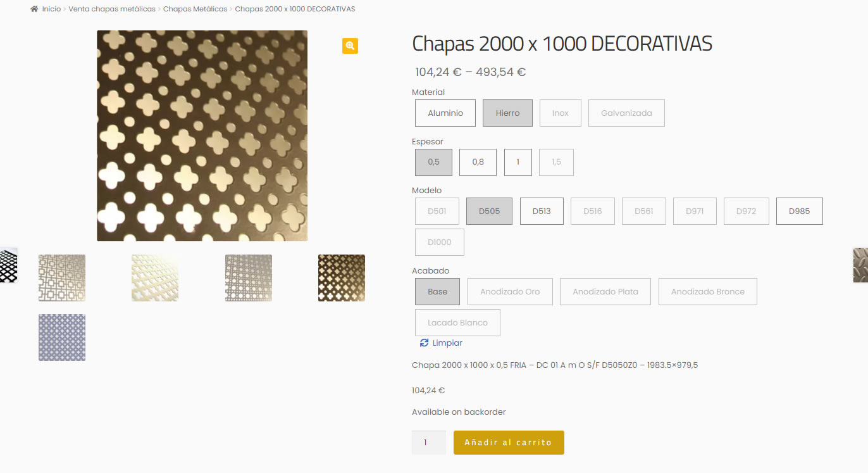868x473 pixels.
Task: Select model D985
Action: click(799, 211)
